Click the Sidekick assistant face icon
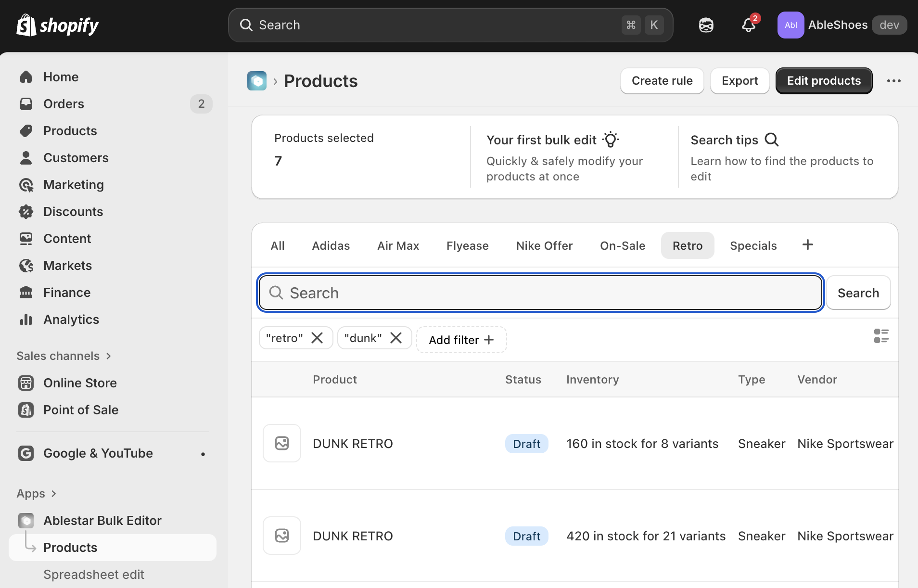 pyautogui.click(x=706, y=25)
